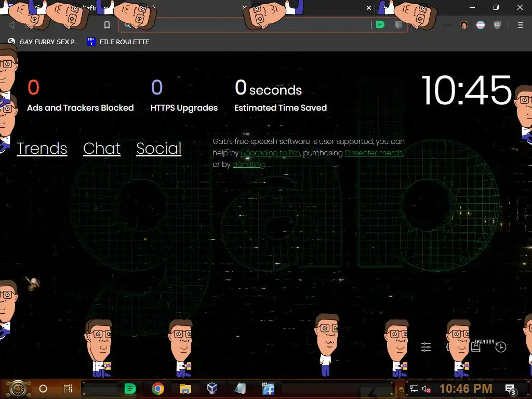Open new tab page customize sliders icon
The image size is (532, 399).
click(x=426, y=347)
